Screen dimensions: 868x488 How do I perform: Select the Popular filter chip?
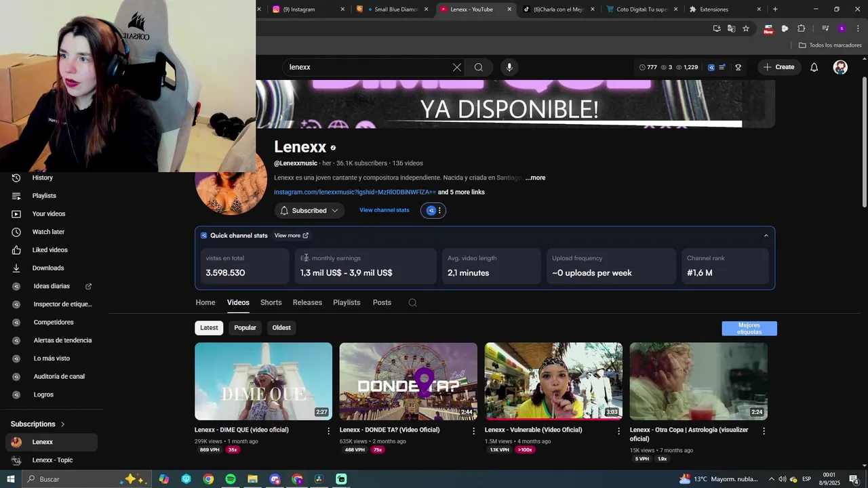(245, 328)
